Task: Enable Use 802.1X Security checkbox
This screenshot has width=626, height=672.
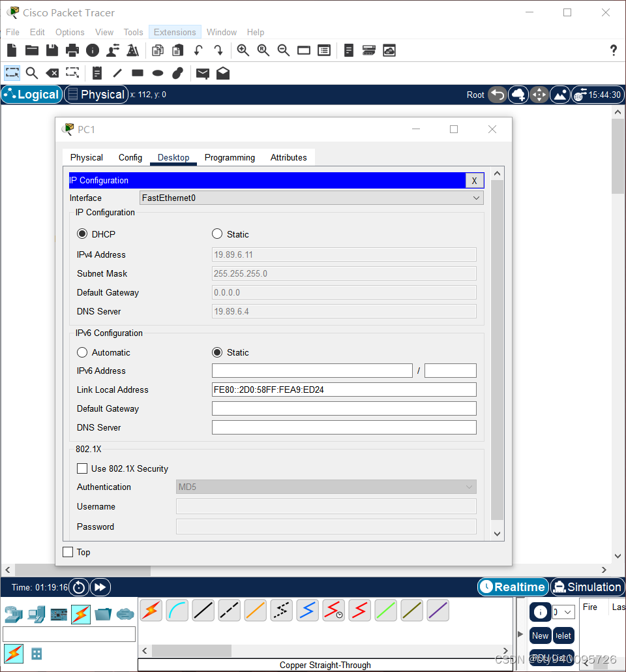Action: tap(82, 468)
